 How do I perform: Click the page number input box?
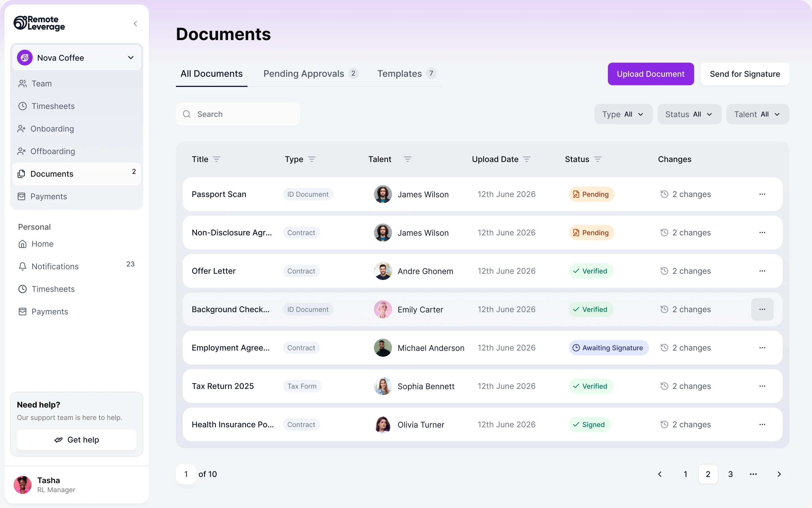[186, 474]
